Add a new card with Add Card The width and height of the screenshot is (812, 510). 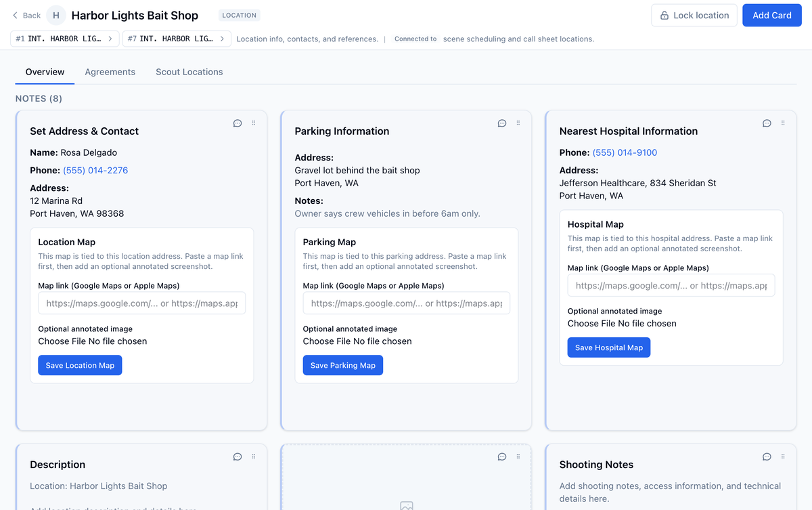[772, 15]
